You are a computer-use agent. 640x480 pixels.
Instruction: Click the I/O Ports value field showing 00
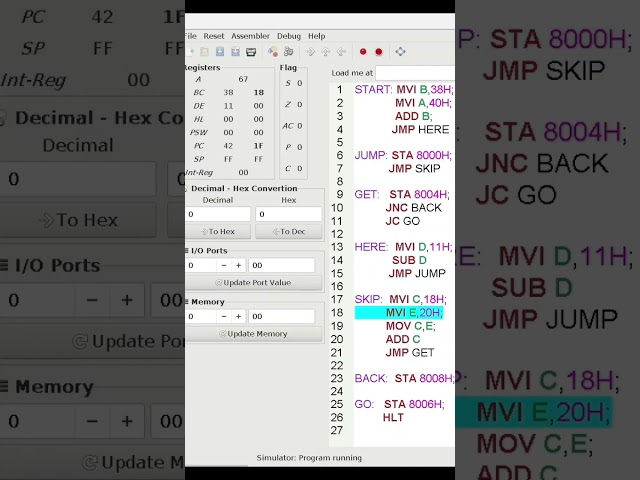[x=282, y=265]
